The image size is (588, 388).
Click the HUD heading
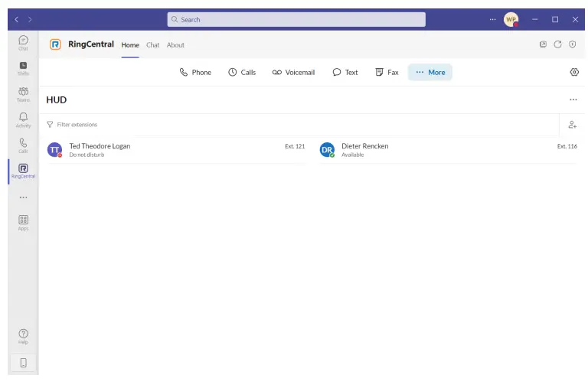(56, 99)
